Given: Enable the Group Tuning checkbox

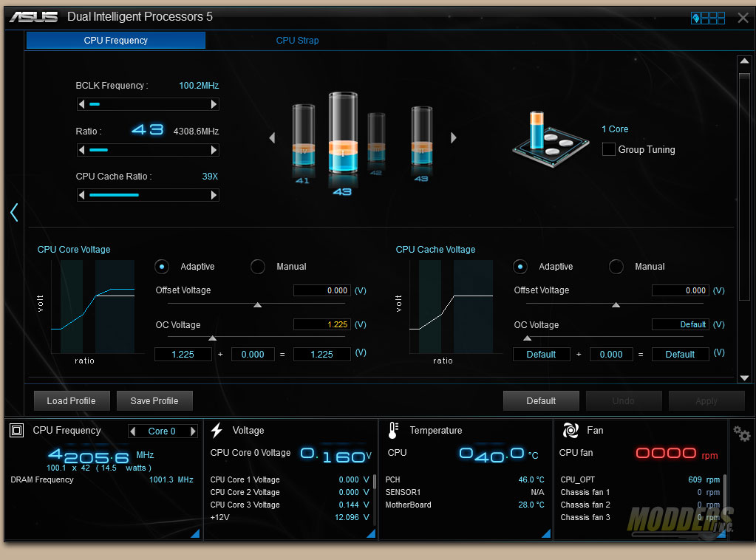Looking at the screenshot, I should click(608, 149).
